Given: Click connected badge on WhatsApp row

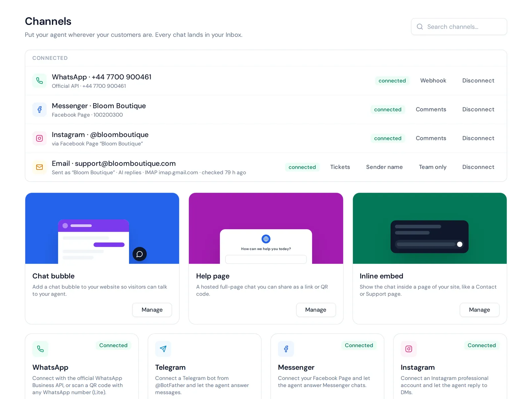Looking at the screenshot, I should 392,81.
